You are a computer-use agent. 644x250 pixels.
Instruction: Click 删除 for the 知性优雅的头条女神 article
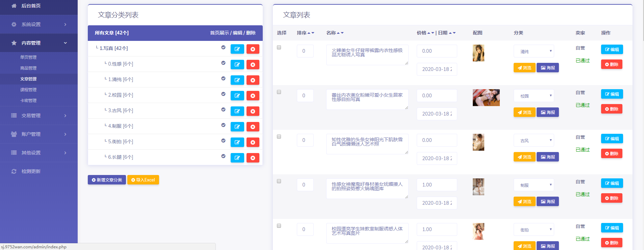612,153
